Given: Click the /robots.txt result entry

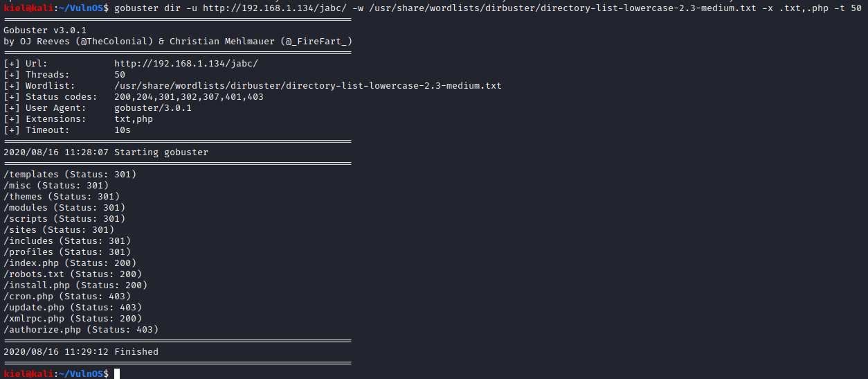Looking at the screenshot, I should pyautogui.click(x=73, y=274).
